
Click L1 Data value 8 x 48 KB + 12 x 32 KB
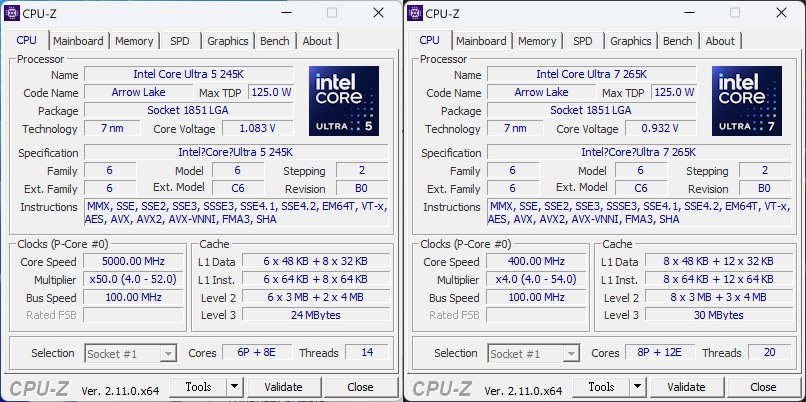719,262
